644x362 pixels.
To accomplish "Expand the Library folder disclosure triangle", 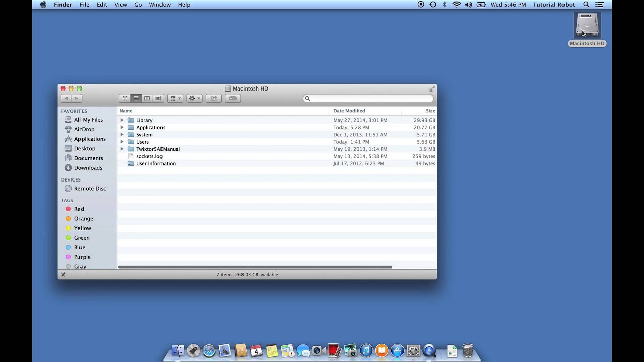I will coord(122,120).
